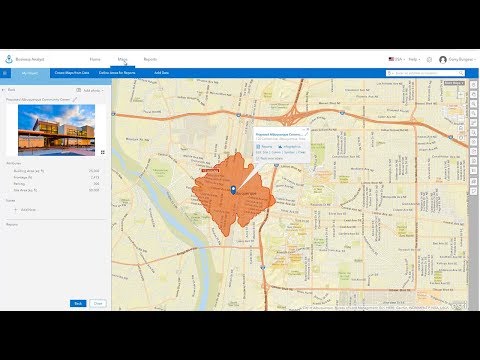Viewport: 480px width, 360px height.
Task: Go Back using the panel back arrow
Action: (x=4, y=90)
